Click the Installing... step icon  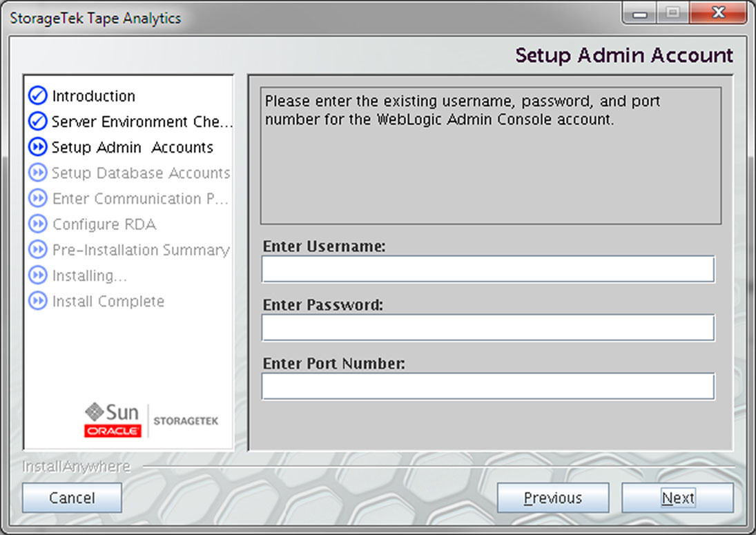37,275
